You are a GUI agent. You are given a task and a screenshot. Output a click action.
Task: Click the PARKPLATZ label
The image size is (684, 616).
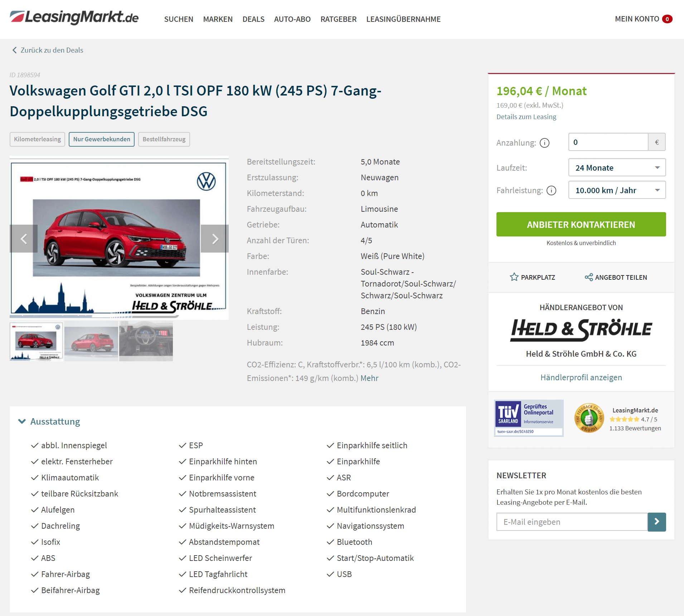[538, 277]
